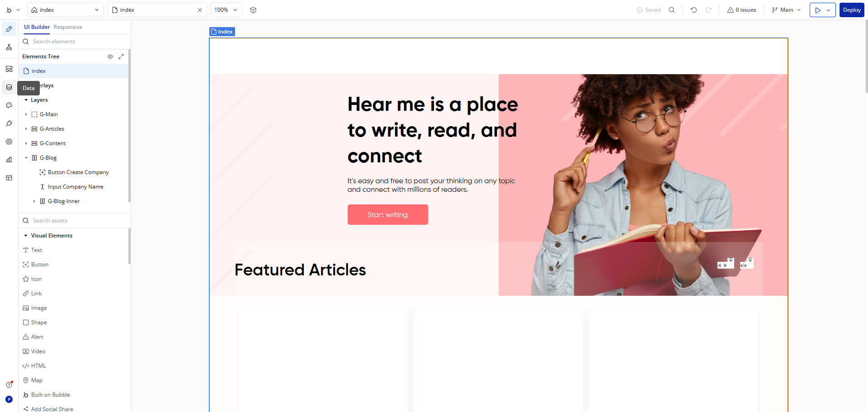The height and width of the screenshot is (412, 868).
Task: Click the undo arrow icon
Action: click(x=693, y=10)
